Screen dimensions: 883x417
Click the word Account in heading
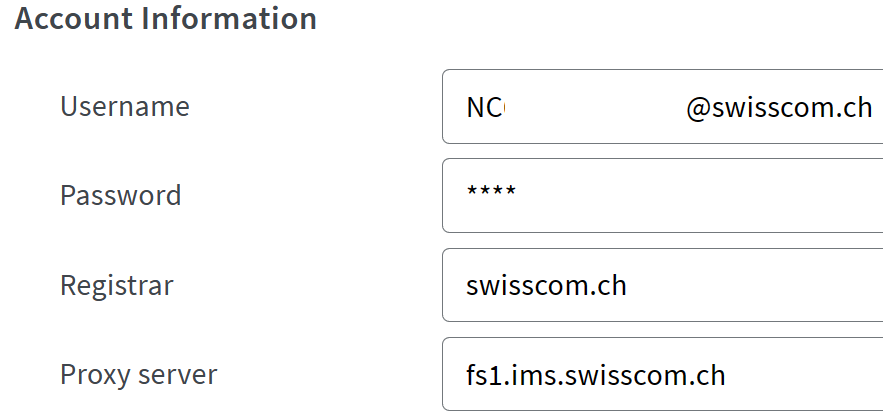click(73, 19)
